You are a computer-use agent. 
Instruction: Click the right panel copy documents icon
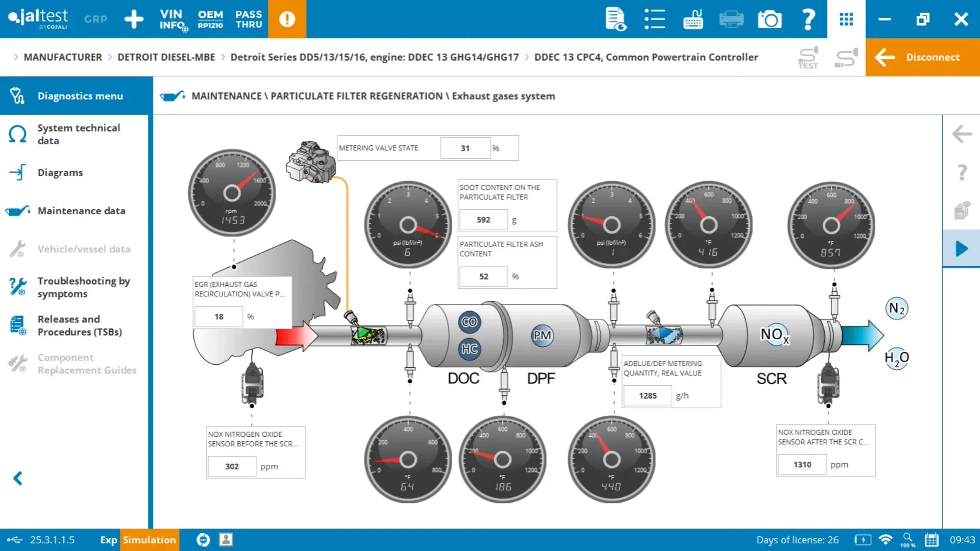click(x=962, y=210)
